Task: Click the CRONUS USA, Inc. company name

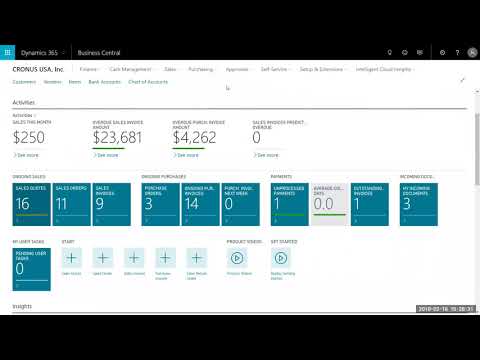Action: click(x=38, y=69)
